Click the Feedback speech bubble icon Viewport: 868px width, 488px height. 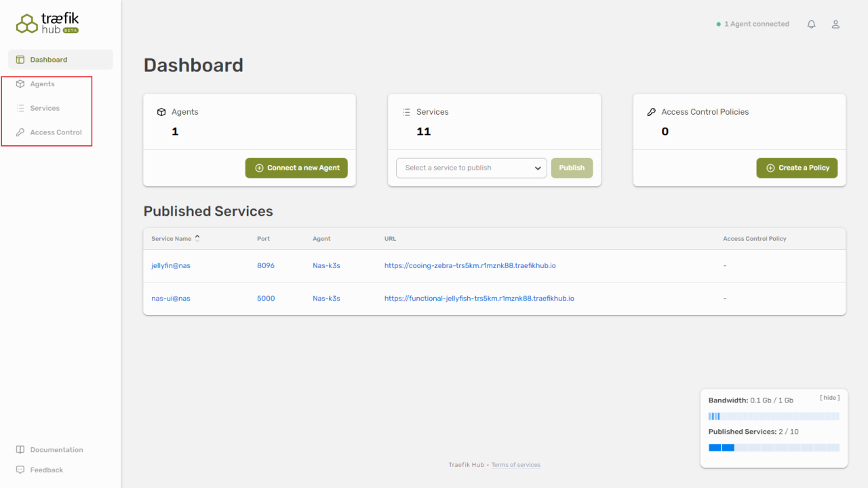[x=20, y=470]
